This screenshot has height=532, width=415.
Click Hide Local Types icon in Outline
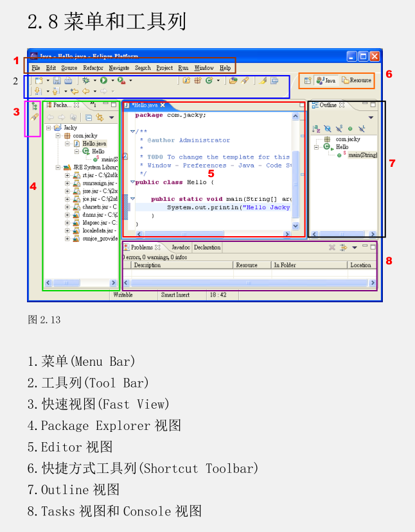[x=362, y=128]
